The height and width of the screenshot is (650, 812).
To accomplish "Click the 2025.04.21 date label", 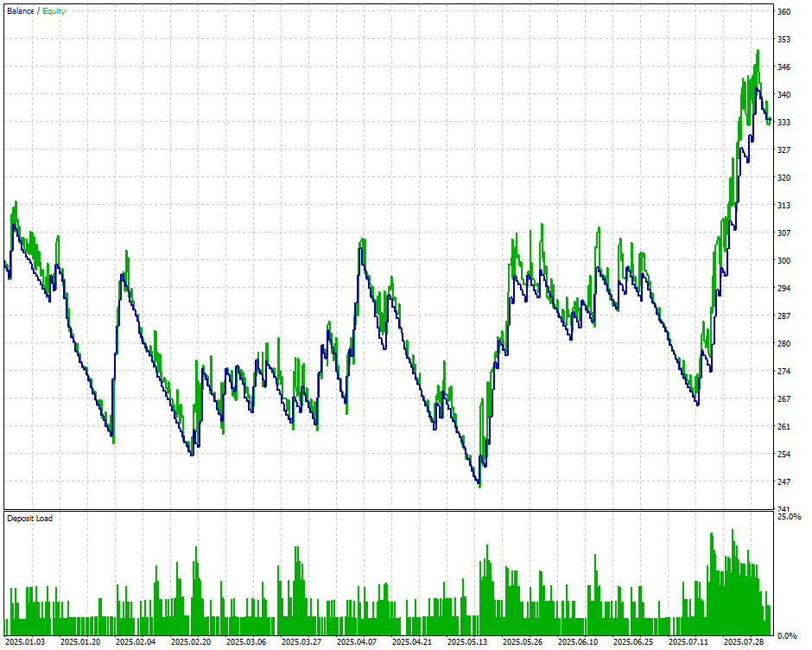I will click(412, 641).
